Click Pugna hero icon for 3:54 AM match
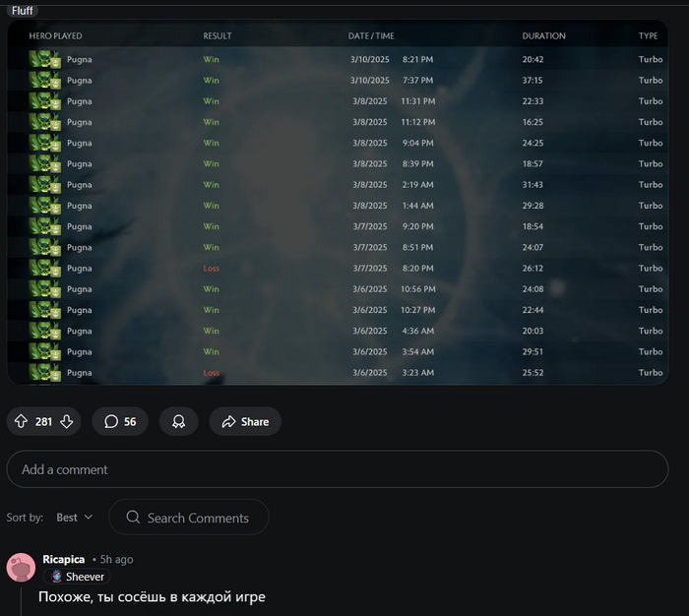The width and height of the screenshot is (689, 616). point(45,351)
